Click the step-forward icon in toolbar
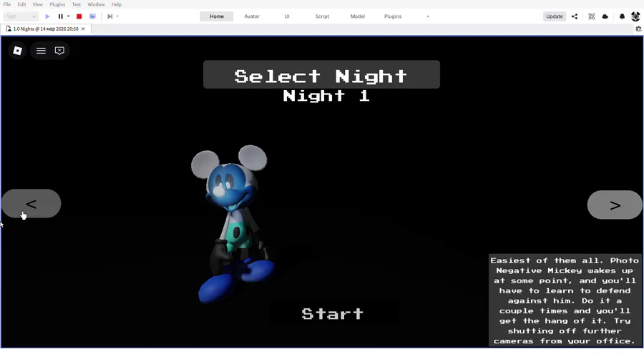The height and width of the screenshot is (362, 644). (x=109, y=16)
